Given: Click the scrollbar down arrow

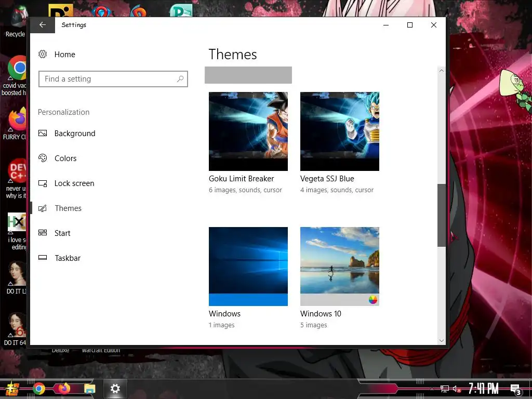Looking at the screenshot, I should (441, 341).
